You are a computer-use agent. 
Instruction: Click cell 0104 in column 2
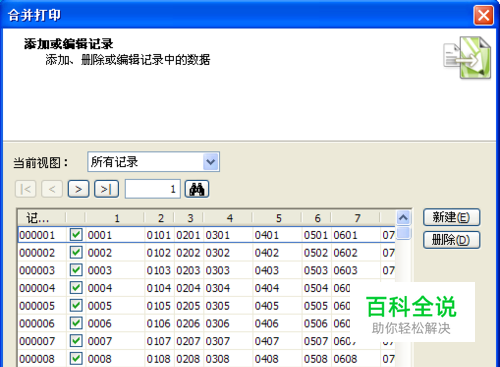click(x=159, y=288)
